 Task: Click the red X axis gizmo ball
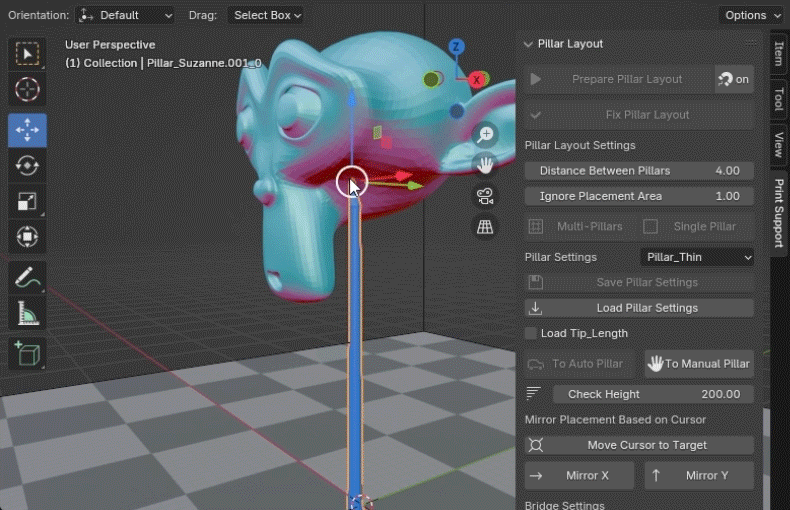point(477,80)
